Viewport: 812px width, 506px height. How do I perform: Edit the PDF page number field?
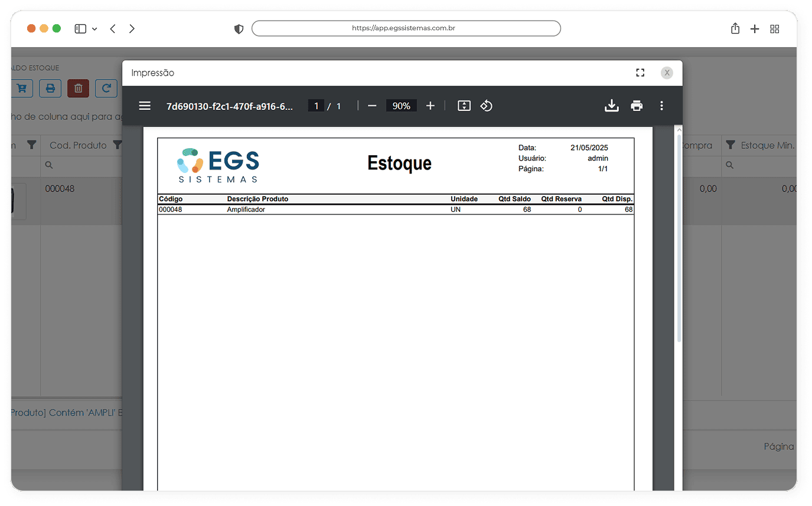pyautogui.click(x=316, y=106)
